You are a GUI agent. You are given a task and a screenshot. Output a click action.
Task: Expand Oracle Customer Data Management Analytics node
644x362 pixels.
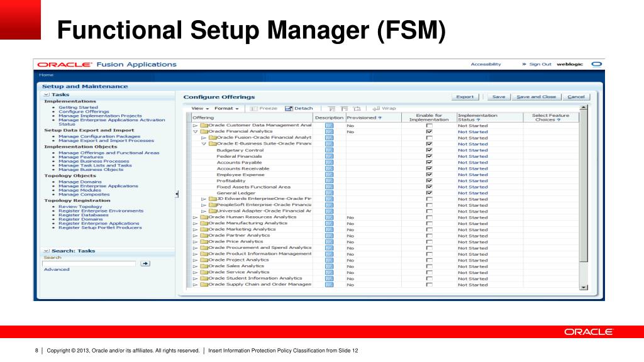coord(196,126)
